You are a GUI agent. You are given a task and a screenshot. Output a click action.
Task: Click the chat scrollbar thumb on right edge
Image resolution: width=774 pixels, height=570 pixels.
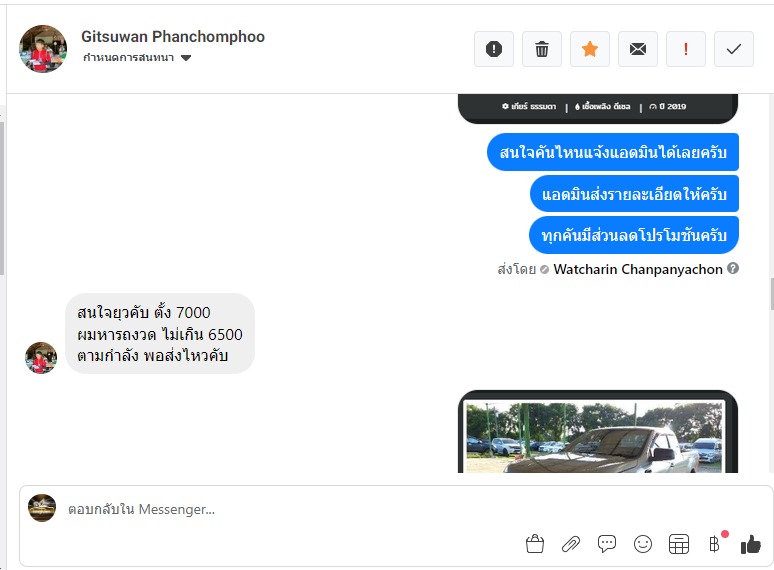tap(772, 294)
